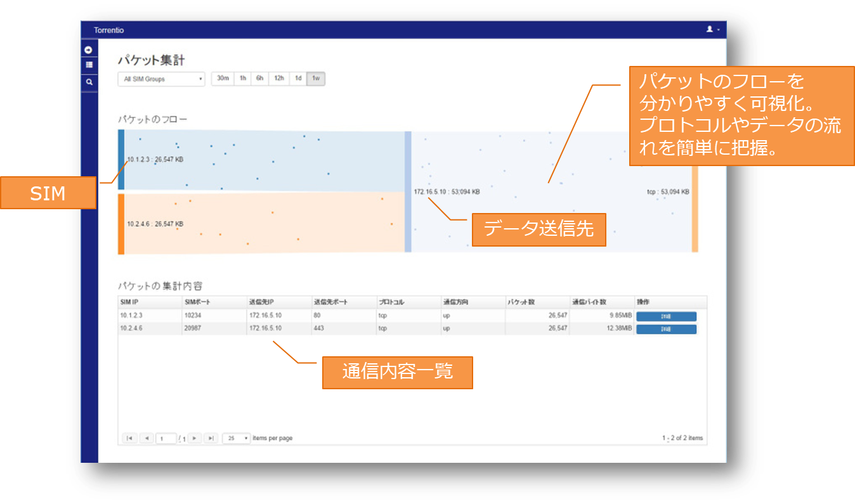Click the Torrentio brand link
This screenshot has width=855, height=504.
(x=109, y=30)
